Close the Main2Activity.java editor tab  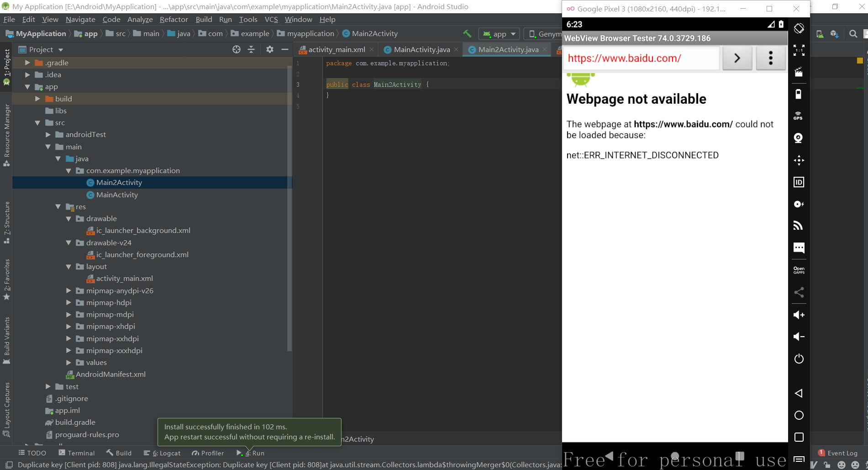click(545, 49)
